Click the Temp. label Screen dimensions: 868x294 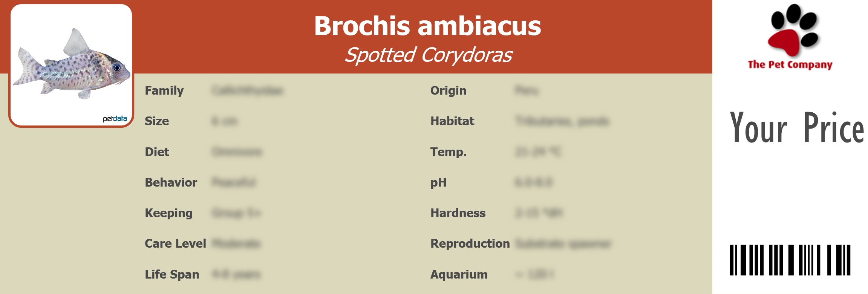click(449, 152)
